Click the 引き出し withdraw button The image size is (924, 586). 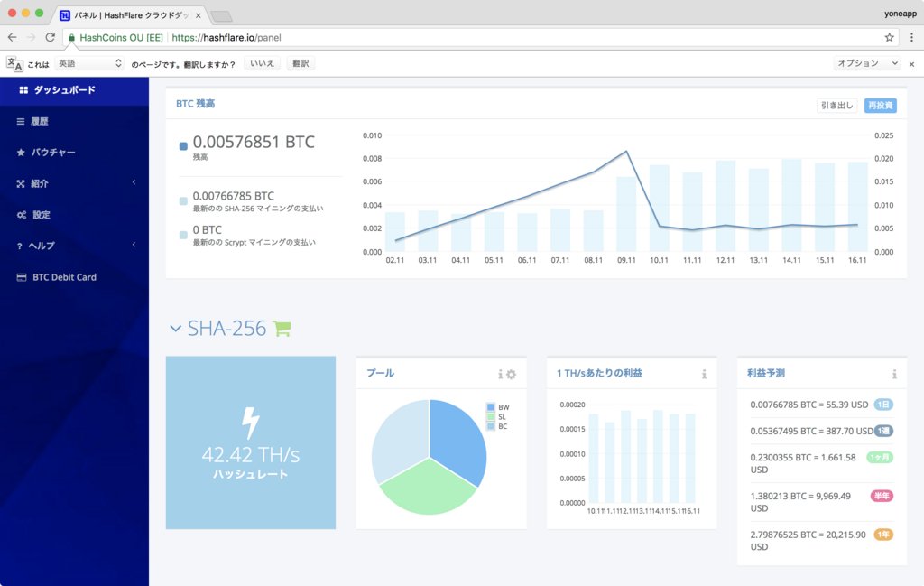(836, 106)
